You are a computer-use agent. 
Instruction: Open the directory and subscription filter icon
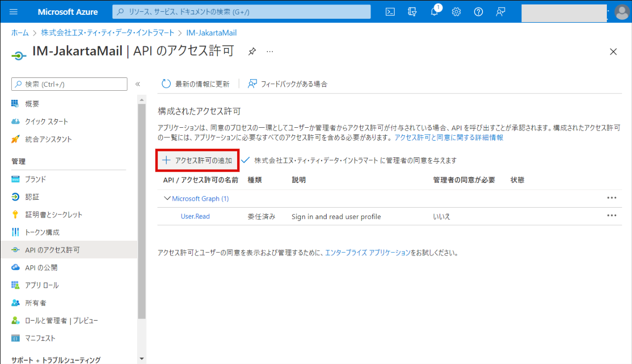click(412, 12)
